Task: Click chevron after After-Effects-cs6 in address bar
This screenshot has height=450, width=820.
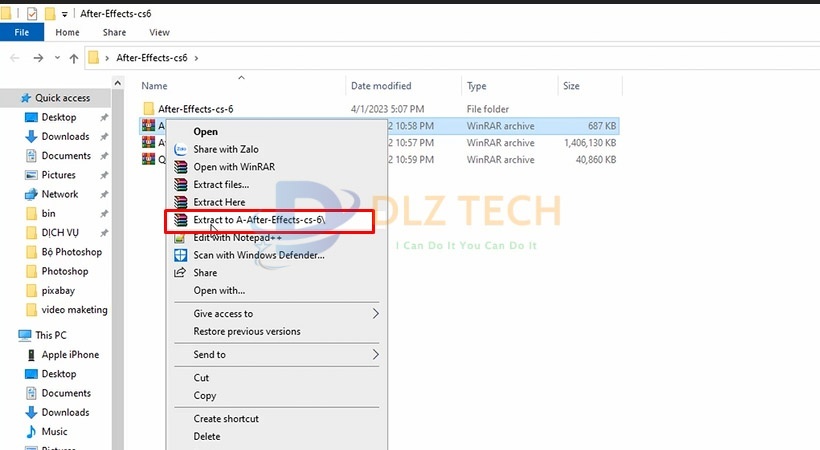Action: [x=196, y=58]
